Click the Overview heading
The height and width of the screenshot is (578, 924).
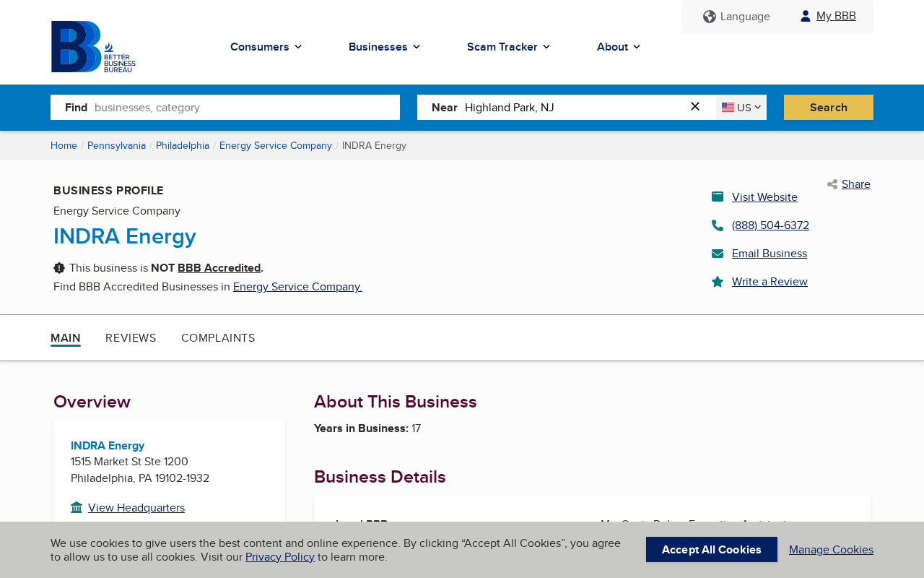point(92,402)
